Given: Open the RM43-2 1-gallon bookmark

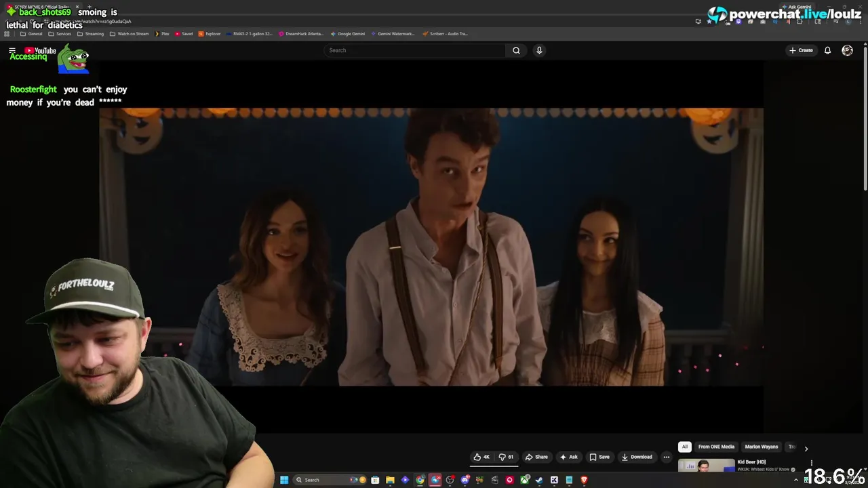Looking at the screenshot, I should (250, 34).
